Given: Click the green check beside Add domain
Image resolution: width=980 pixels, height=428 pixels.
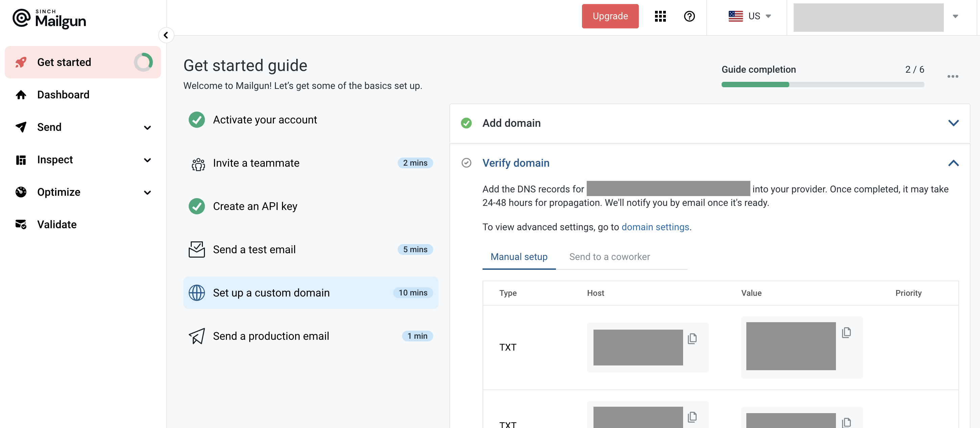Looking at the screenshot, I should [x=466, y=123].
